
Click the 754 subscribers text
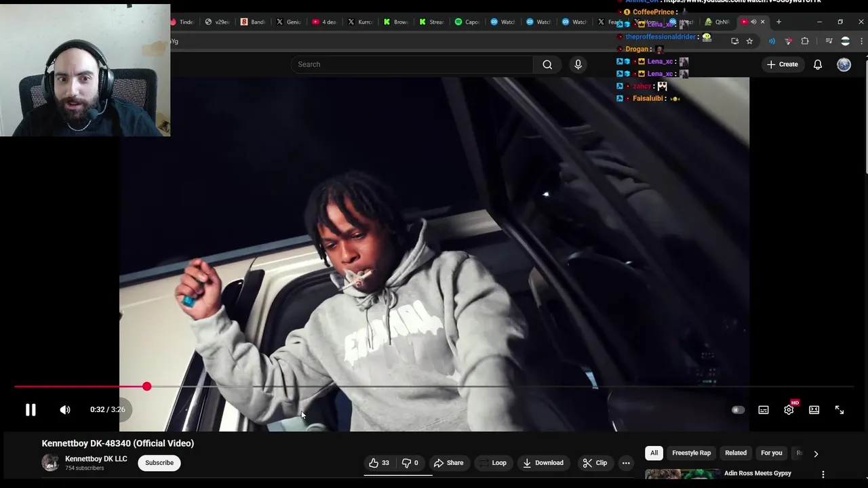[85, 468]
